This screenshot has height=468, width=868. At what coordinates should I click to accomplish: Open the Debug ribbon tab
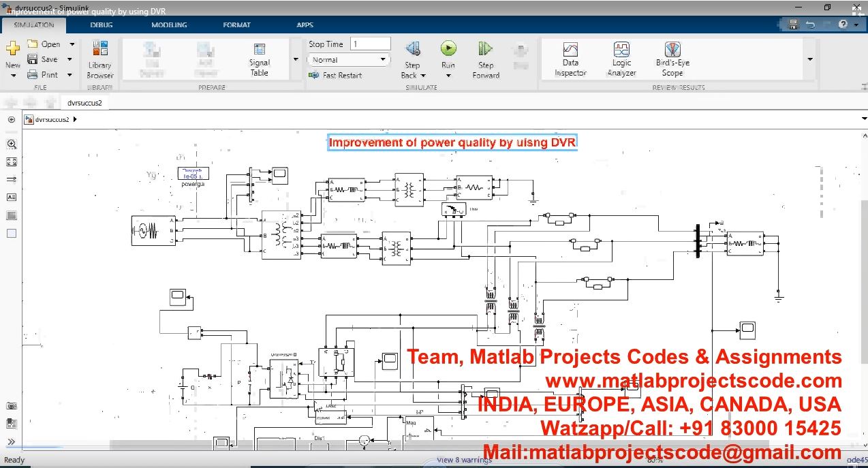(102, 25)
